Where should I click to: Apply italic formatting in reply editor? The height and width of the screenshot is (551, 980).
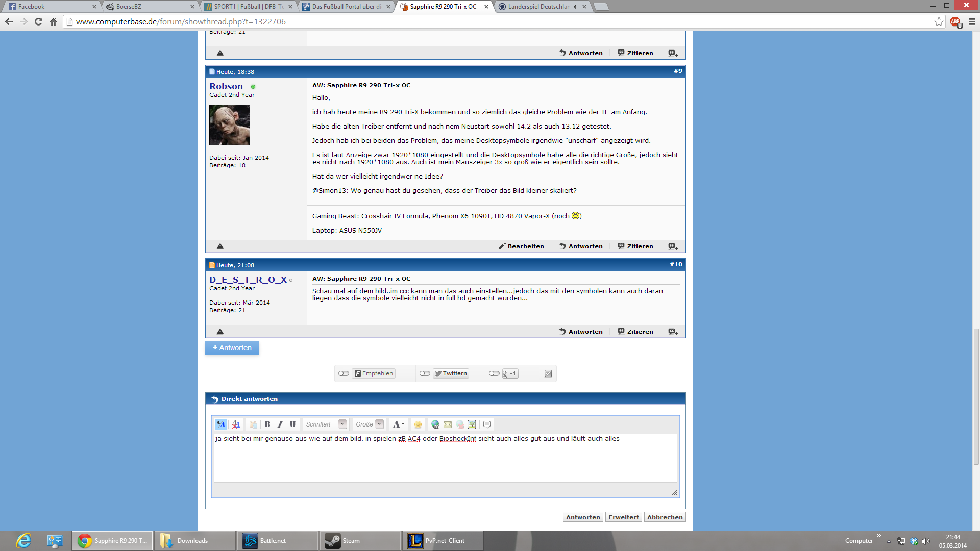coord(280,424)
